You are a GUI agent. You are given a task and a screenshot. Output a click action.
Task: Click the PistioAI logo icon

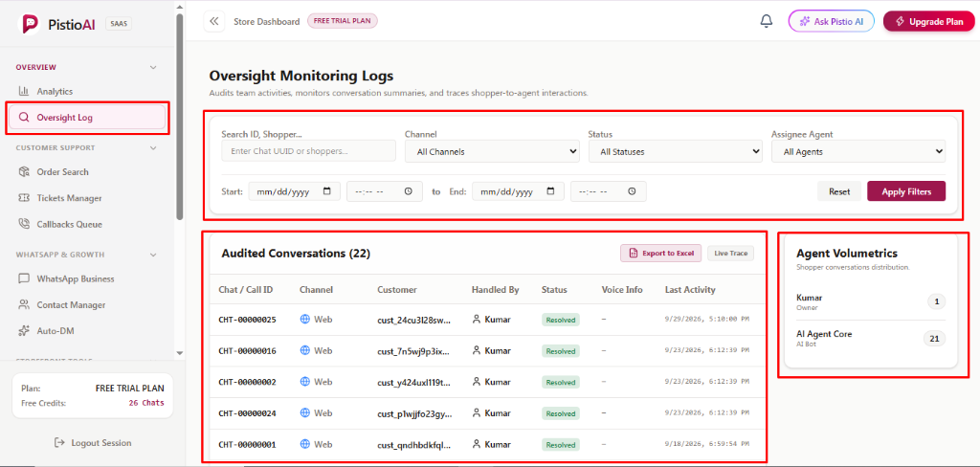pyautogui.click(x=31, y=24)
